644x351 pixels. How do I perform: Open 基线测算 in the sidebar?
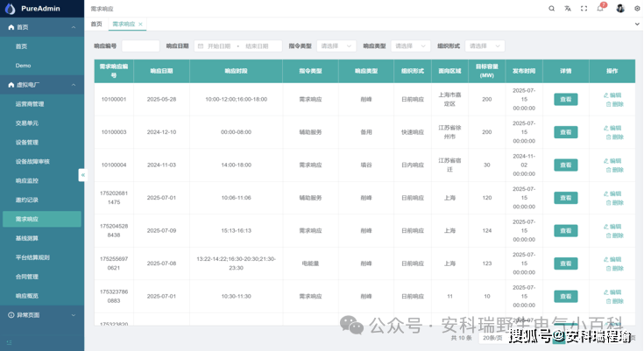tap(42, 238)
